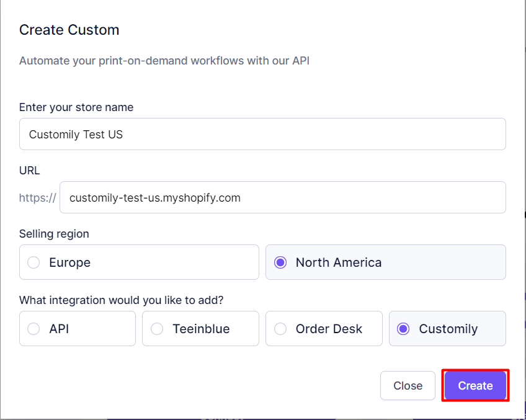Click the Teeinblue label text
526x420 pixels.
coord(201,329)
